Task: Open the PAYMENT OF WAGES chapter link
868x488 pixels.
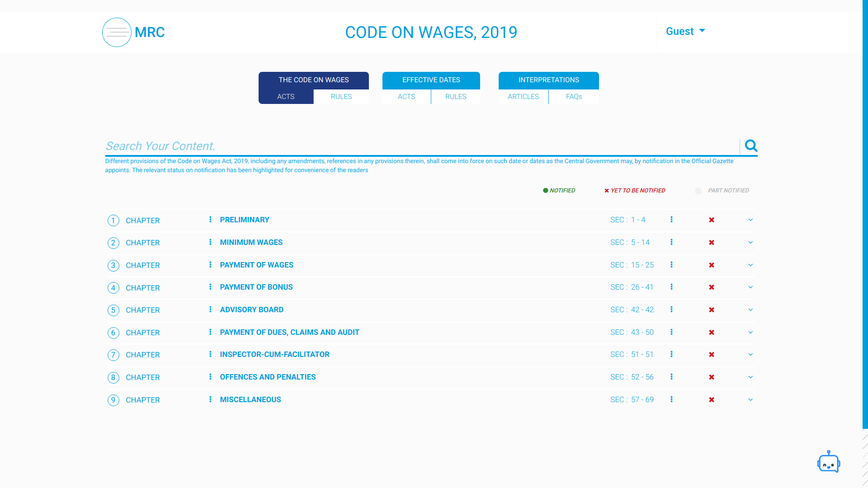Action: 257,265
